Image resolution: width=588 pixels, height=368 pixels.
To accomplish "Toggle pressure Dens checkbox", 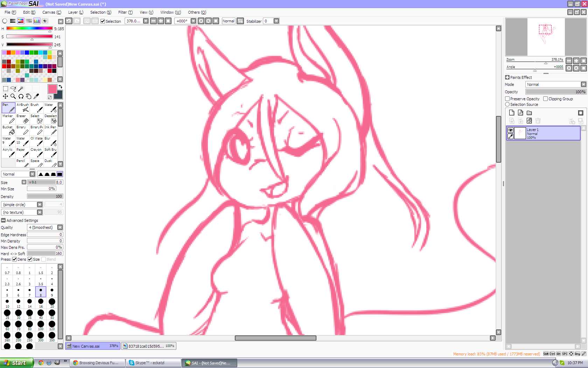I will [15, 259].
